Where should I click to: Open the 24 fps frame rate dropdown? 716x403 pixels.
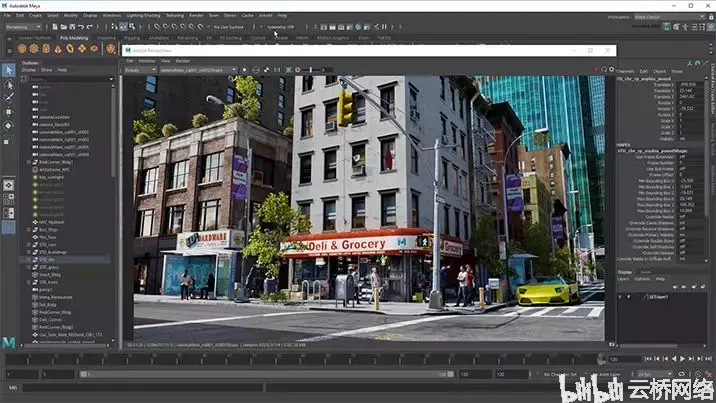pos(654,374)
